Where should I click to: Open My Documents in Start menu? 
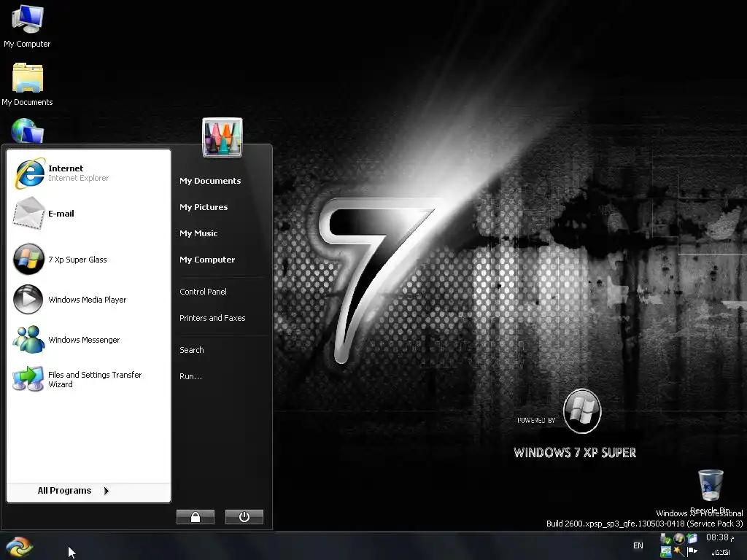click(x=210, y=181)
